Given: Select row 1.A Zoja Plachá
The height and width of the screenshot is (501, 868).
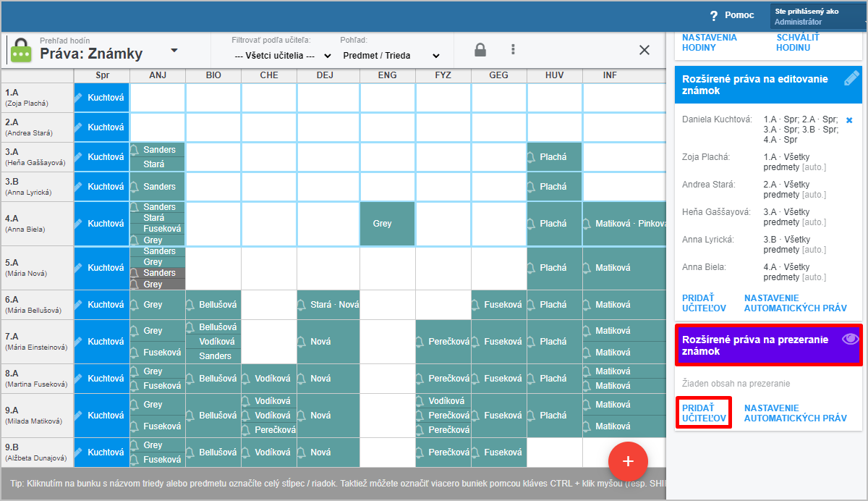Looking at the screenshot, I should click(x=38, y=98).
